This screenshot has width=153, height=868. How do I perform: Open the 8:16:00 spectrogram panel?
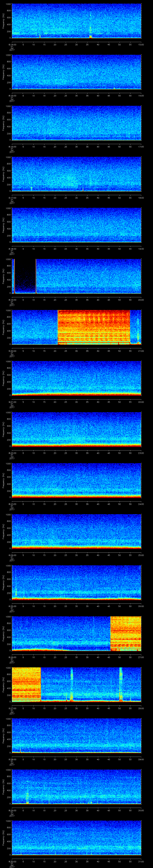[x=76, y=123]
